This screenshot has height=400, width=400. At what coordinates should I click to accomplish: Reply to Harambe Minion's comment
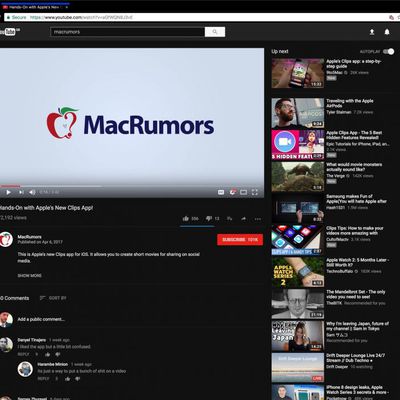43,379
